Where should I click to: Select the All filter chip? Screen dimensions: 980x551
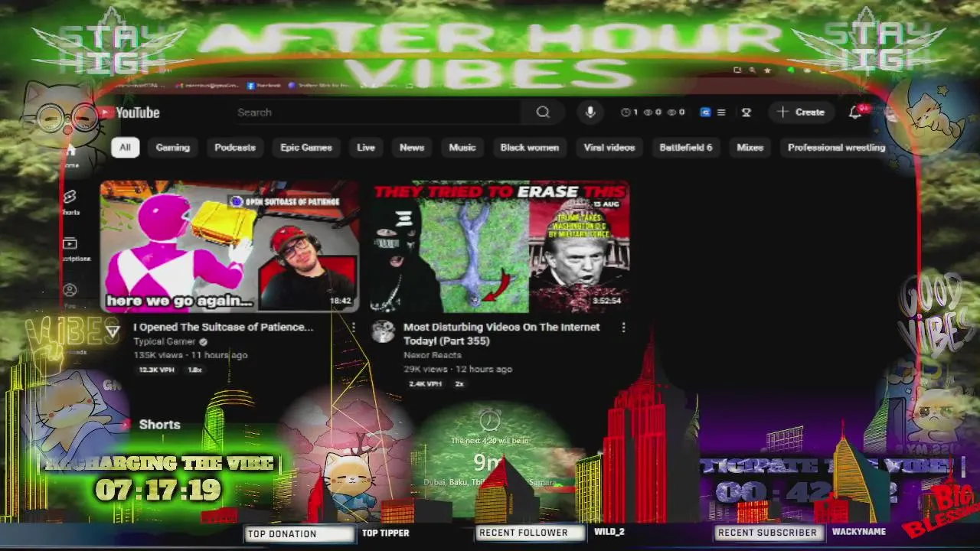tap(125, 148)
